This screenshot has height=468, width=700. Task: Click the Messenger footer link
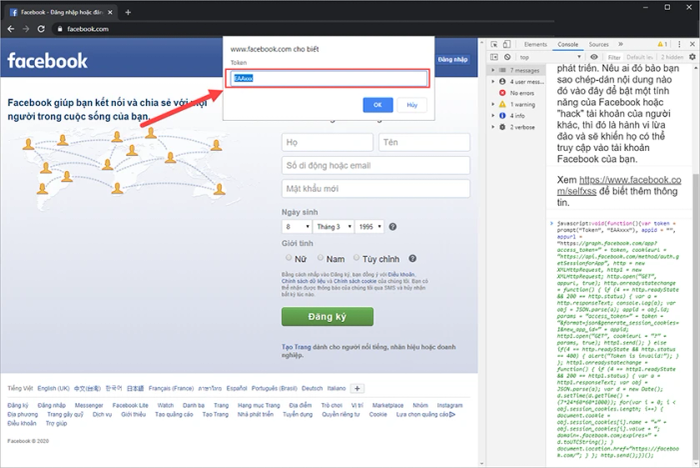(89, 405)
